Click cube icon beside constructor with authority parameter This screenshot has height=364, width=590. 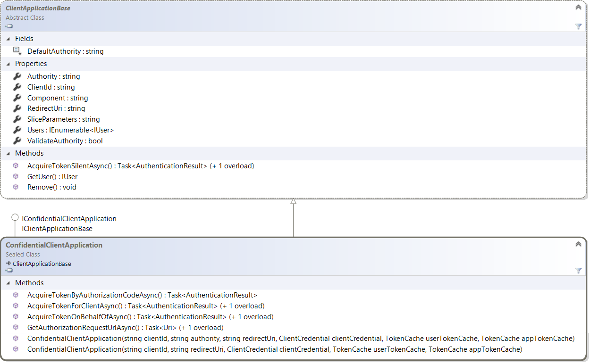pyautogui.click(x=16, y=338)
